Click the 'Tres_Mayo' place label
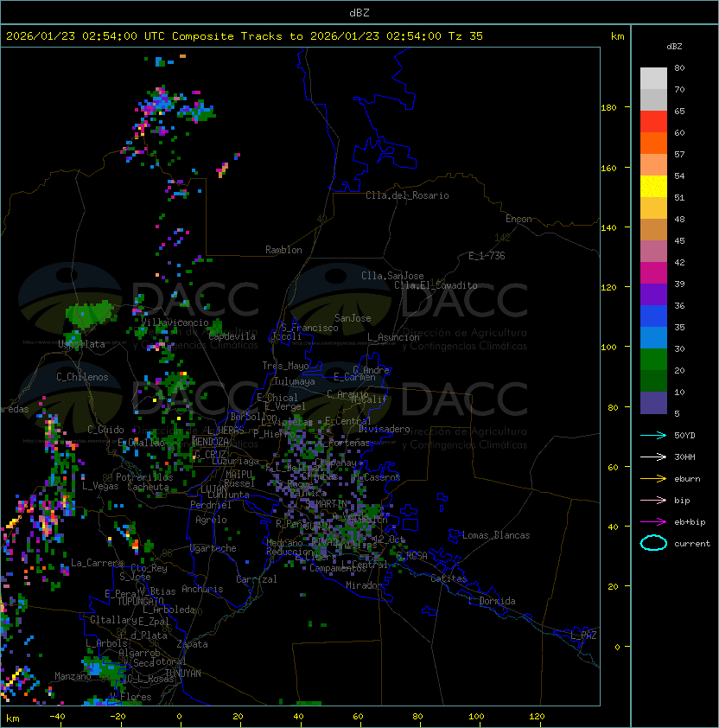Viewport: 719px width, 728px height. [x=285, y=366]
